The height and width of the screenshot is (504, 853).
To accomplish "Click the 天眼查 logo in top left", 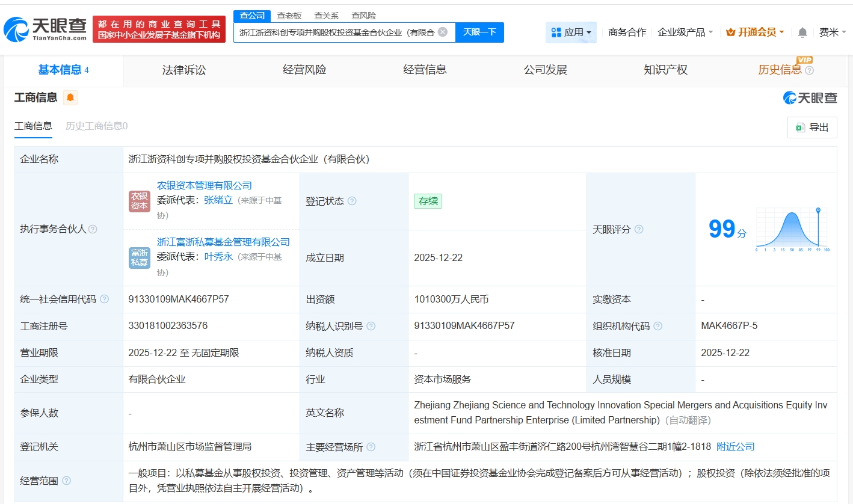I will [45, 29].
